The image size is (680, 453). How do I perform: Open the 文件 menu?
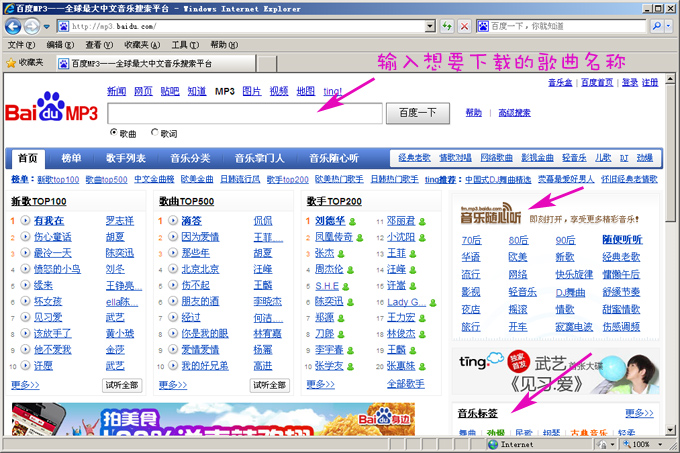[x=21, y=45]
